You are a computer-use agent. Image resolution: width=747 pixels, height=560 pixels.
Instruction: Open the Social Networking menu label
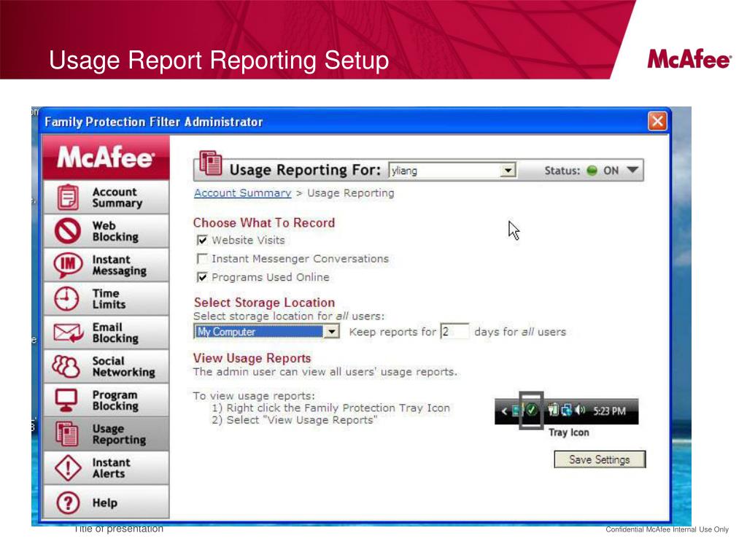(123, 367)
